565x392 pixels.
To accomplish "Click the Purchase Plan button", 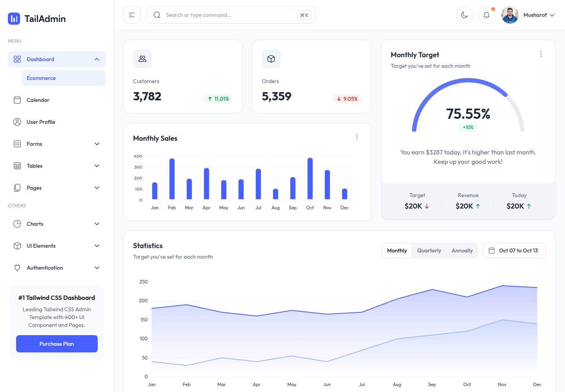I will pyautogui.click(x=57, y=344).
